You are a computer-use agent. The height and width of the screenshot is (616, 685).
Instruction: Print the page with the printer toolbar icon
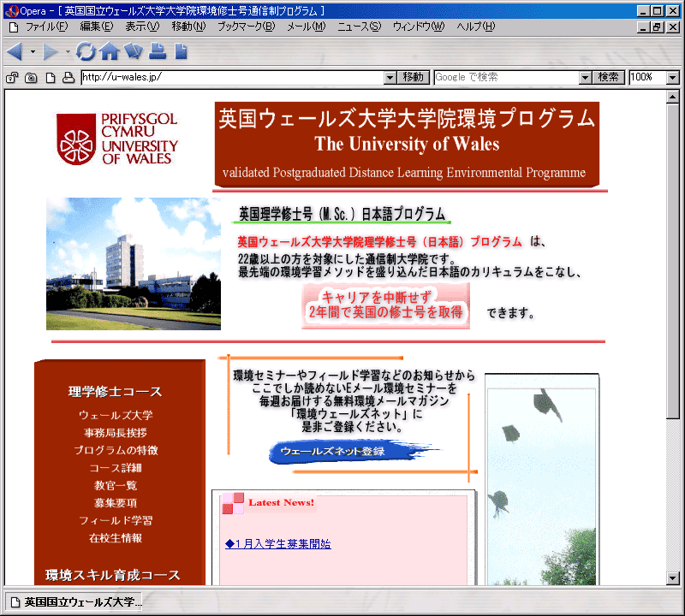pyautogui.click(x=158, y=51)
